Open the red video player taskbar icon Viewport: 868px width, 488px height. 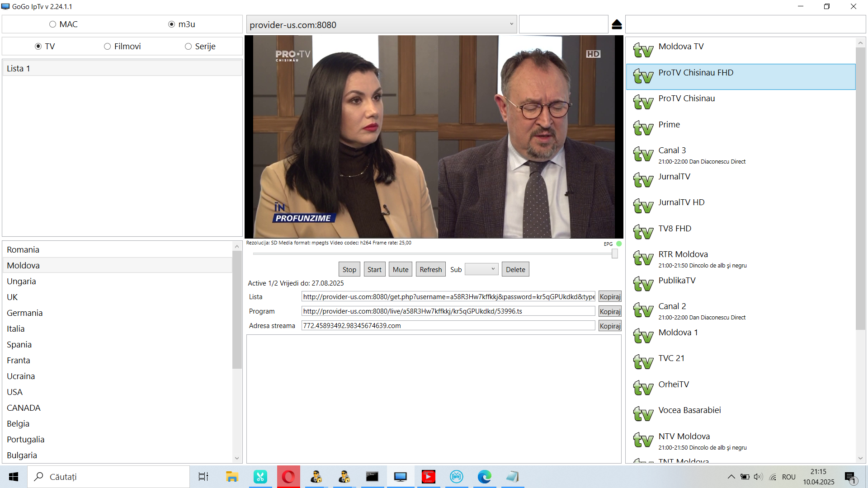[429, 477]
